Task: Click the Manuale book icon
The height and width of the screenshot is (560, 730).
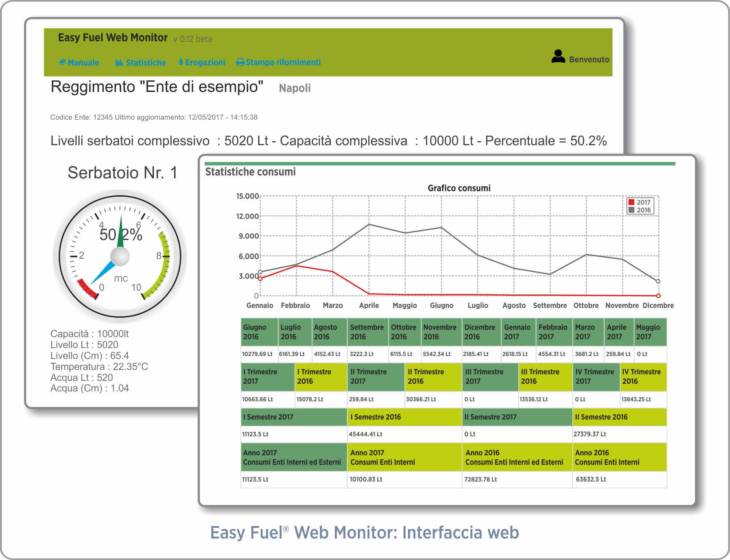Action: (62, 62)
